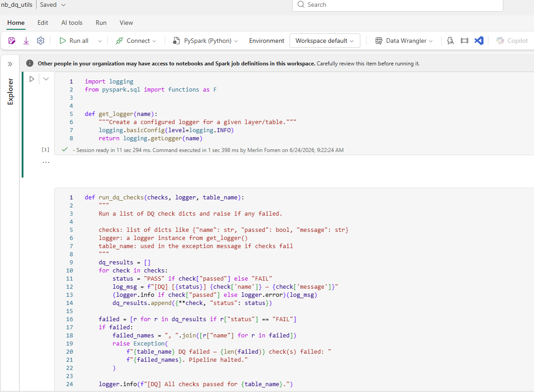Screen dimensions: 534x392
Task: Open the Workspace default environment dropdown
Action: 325,41
